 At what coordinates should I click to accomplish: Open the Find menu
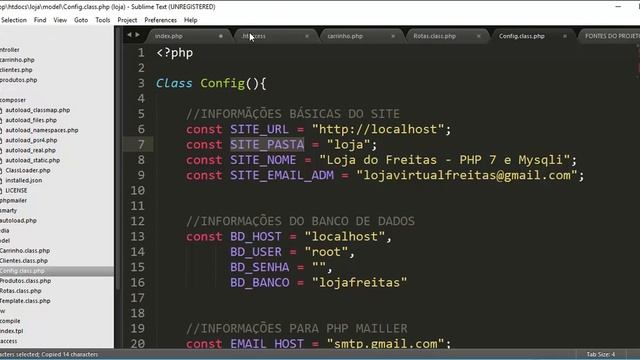click(40, 20)
